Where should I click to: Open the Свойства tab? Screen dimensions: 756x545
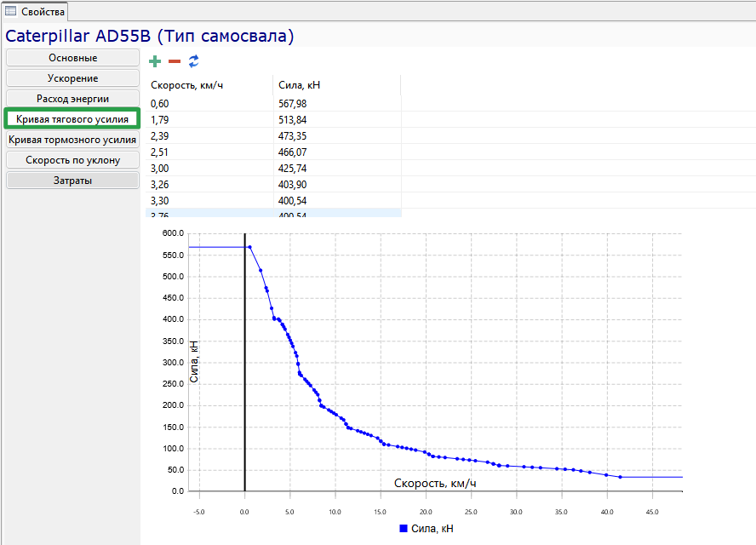[35, 12]
